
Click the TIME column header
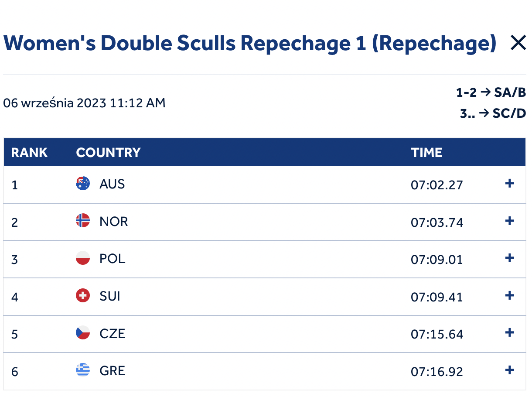[x=426, y=152]
